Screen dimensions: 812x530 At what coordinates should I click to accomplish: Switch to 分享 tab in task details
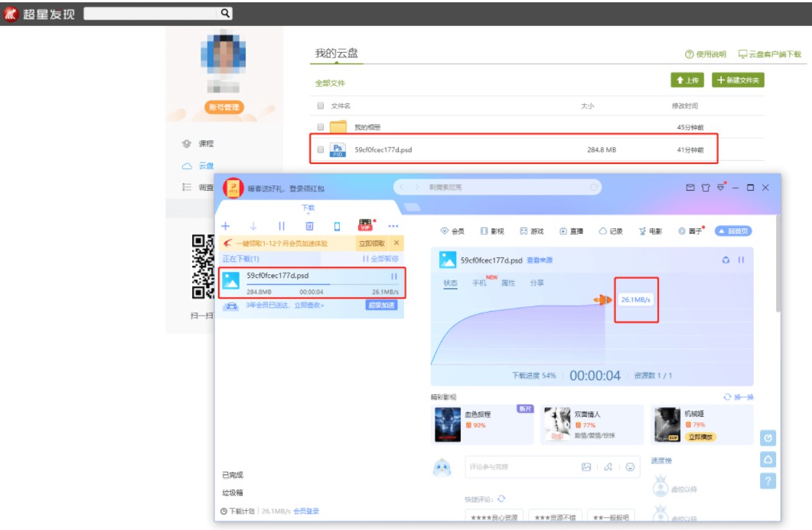pyautogui.click(x=537, y=283)
